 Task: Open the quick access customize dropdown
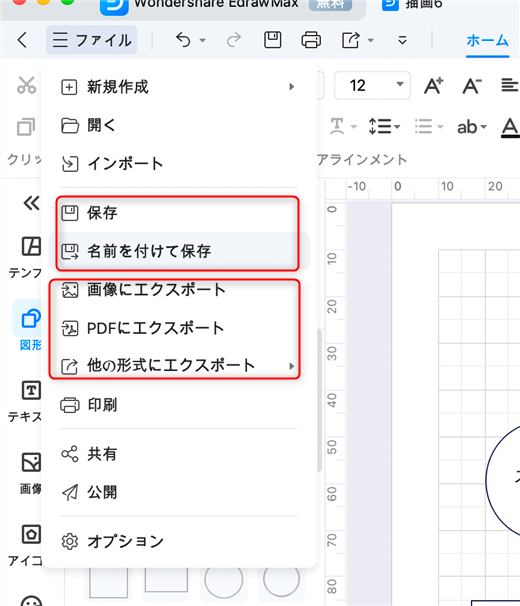(402, 40)
